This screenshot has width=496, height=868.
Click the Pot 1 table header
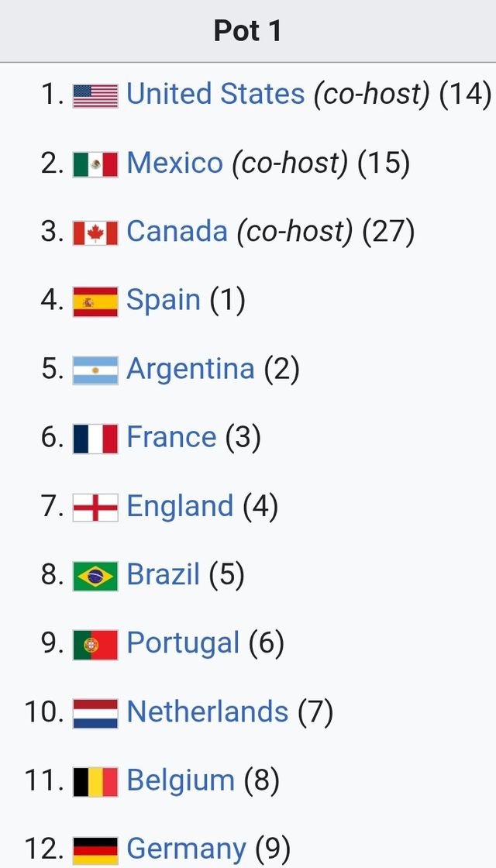point(248,31)
